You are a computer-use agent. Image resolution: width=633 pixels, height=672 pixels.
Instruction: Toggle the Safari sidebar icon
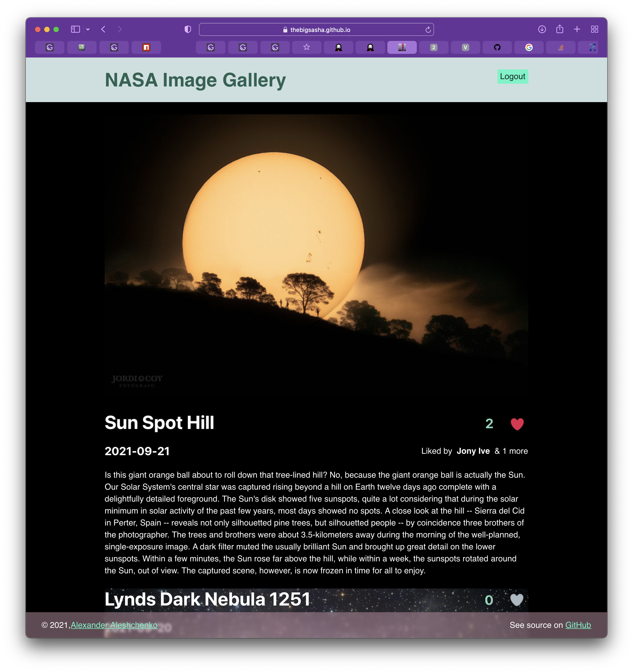pos(75,29)
